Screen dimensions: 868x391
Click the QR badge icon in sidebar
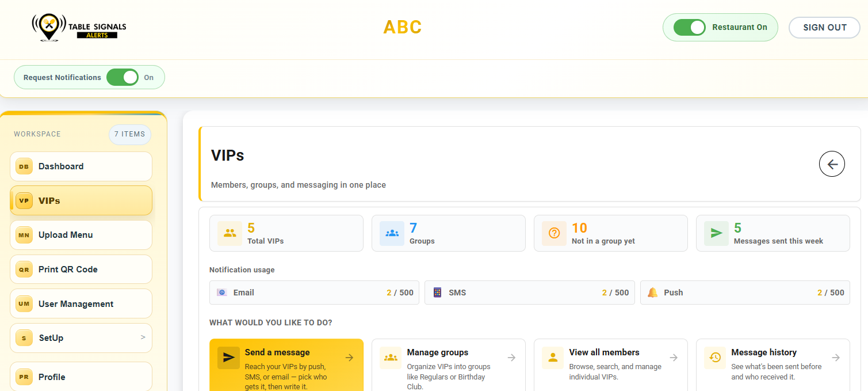coord(24,269)
